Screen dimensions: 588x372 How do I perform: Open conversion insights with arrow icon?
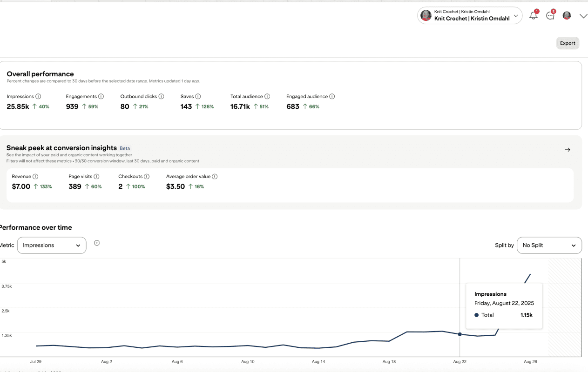pyautogui.click(x=567, y=150)
